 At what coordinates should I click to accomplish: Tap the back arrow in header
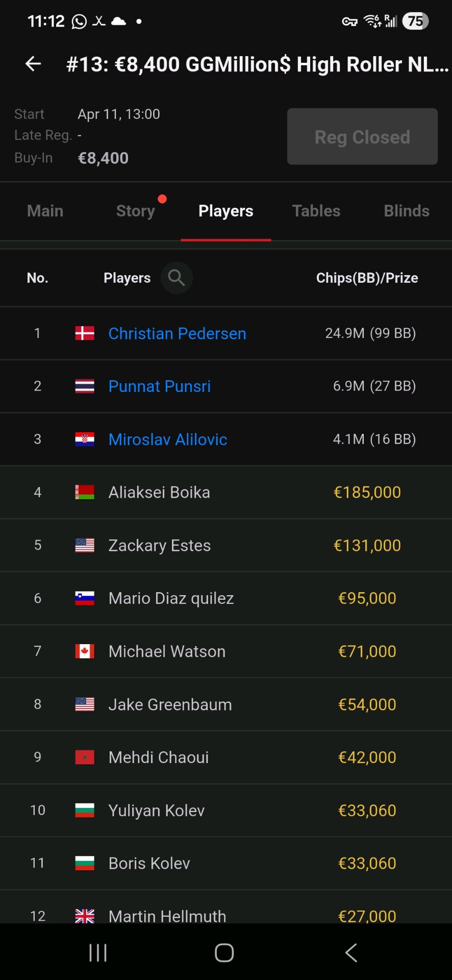(x=33, y=64)
